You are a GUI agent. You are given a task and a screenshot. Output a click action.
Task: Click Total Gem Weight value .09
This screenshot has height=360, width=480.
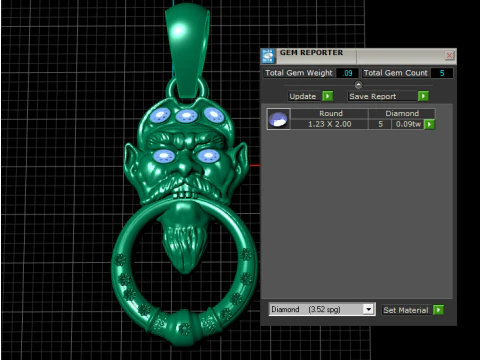point(347,73)
